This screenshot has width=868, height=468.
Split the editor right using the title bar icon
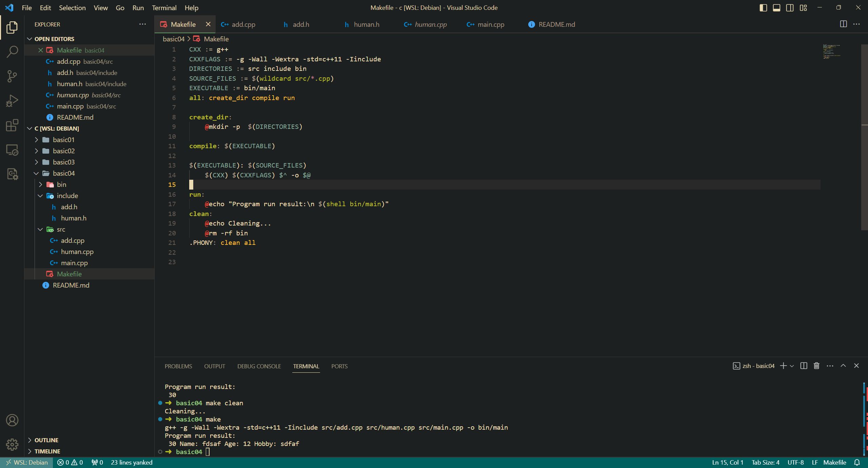(843, 24)
